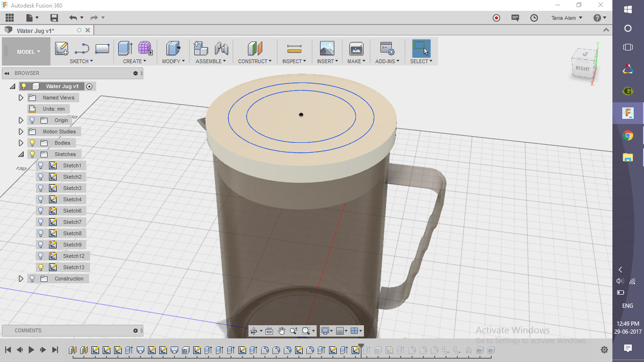
Task: Toggle visibility bulb of Sketch3
Action: tap(41, 188)
